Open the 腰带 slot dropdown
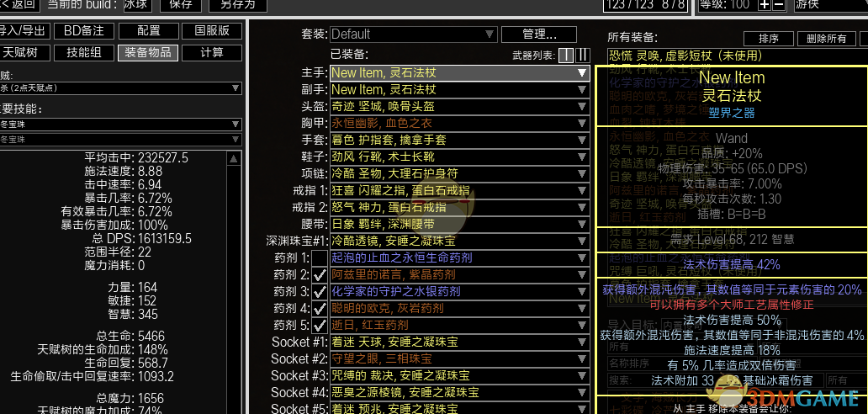 click(x=460, y=224)
